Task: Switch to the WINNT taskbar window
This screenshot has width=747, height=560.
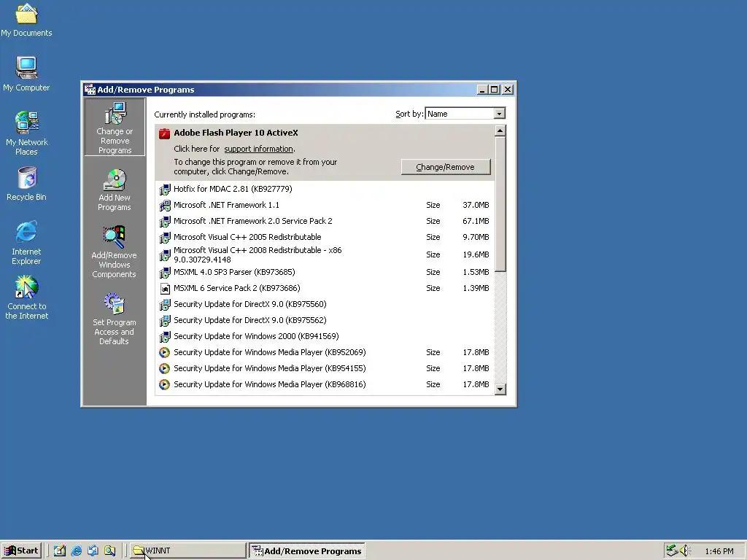Action: [x=187, y=551]
